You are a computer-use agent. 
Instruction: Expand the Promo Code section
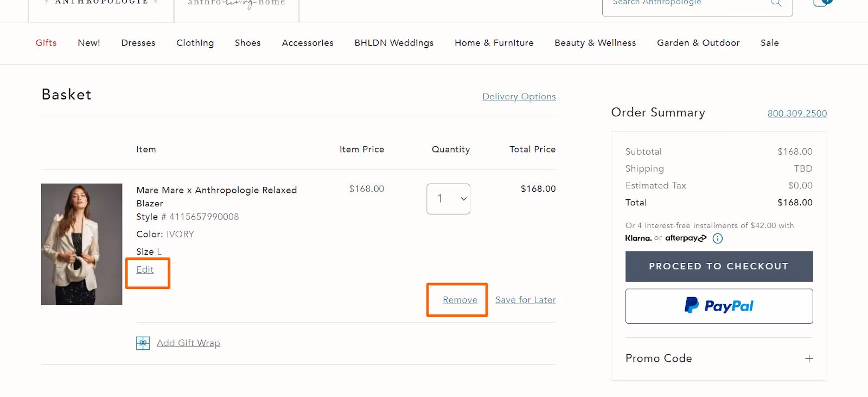809,358
